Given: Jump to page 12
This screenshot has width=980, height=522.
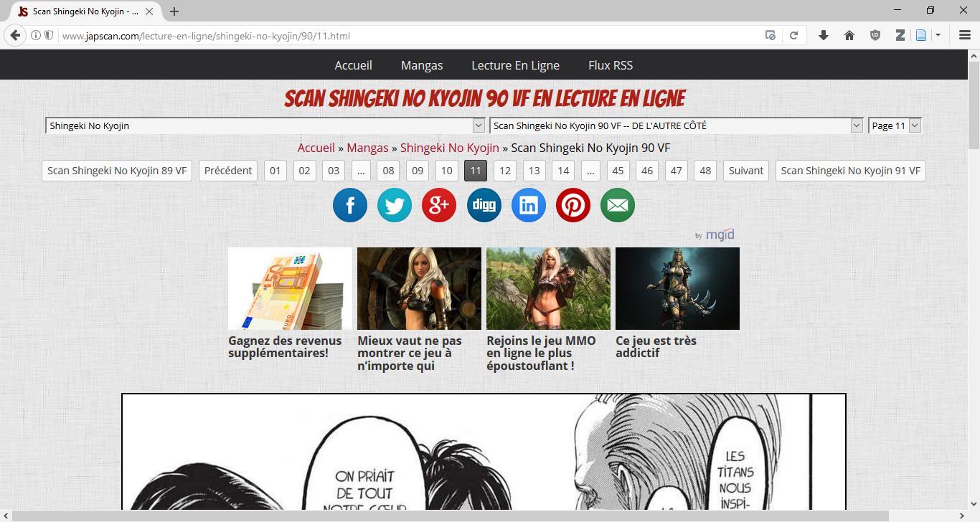Looking at the screenshot, I should pyautogui.click(x=505, y=171).
